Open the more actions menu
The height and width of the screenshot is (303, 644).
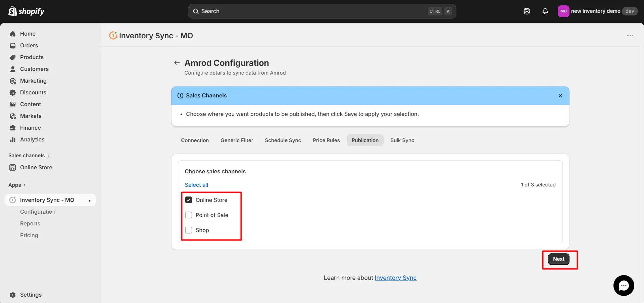click(630, 36)
